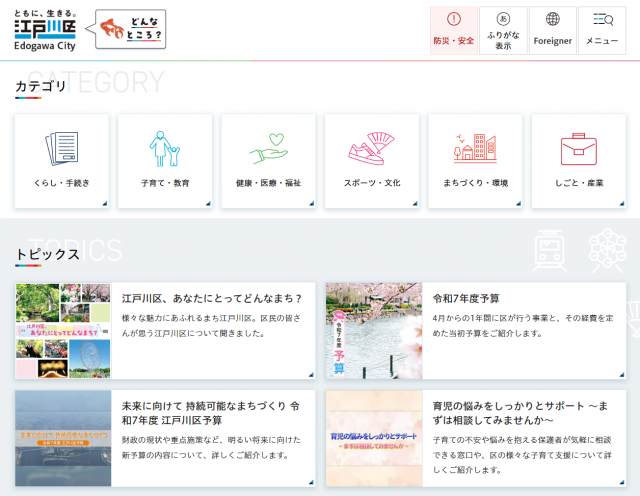
Task: Open 健康・医療・福祉 category label
Action: coord(269,183)
